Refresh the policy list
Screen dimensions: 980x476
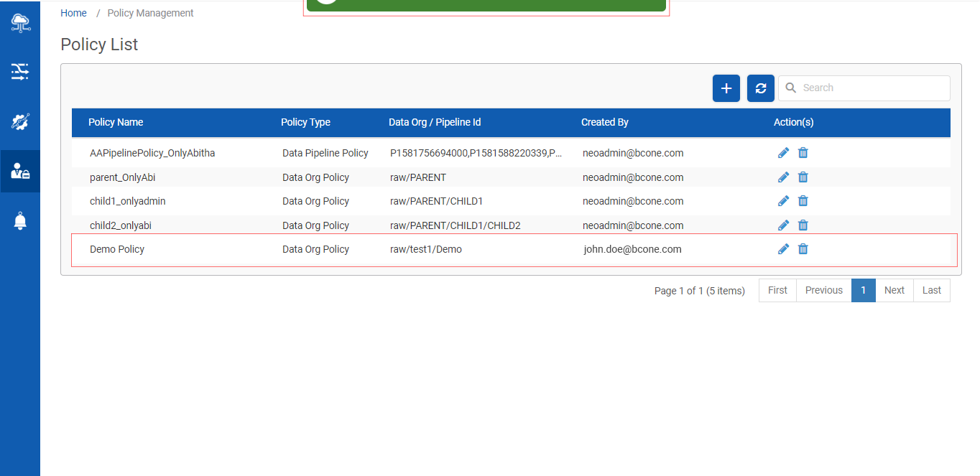761,88
